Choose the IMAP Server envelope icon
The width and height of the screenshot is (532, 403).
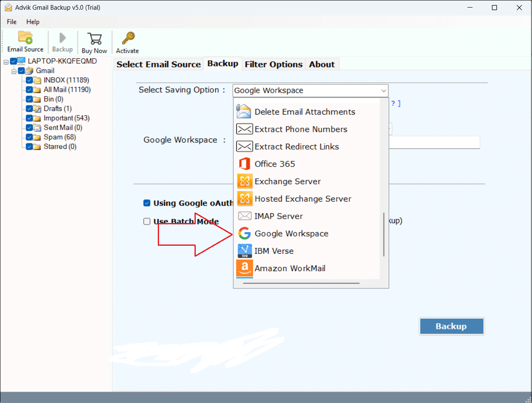pyautogui.click(x=245, y=216)
